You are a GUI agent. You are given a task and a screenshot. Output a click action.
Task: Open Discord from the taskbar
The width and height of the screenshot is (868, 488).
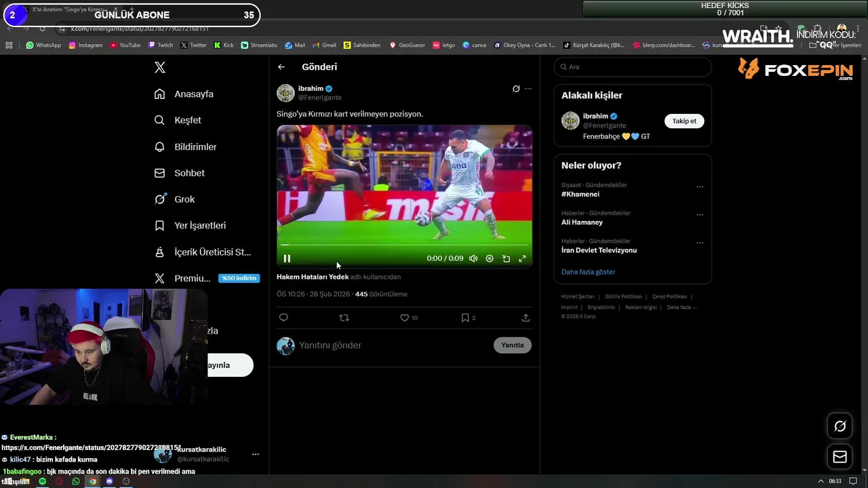(x=109, y=481)
